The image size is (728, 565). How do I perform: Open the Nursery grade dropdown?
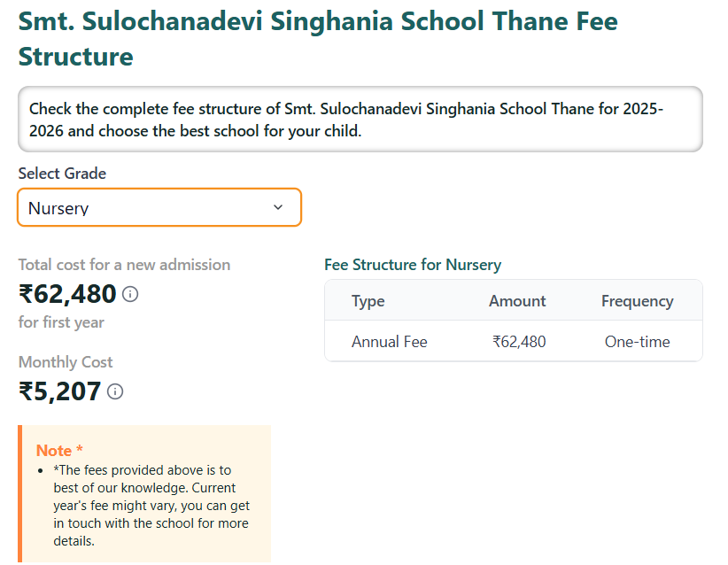[x=159, y=207]
